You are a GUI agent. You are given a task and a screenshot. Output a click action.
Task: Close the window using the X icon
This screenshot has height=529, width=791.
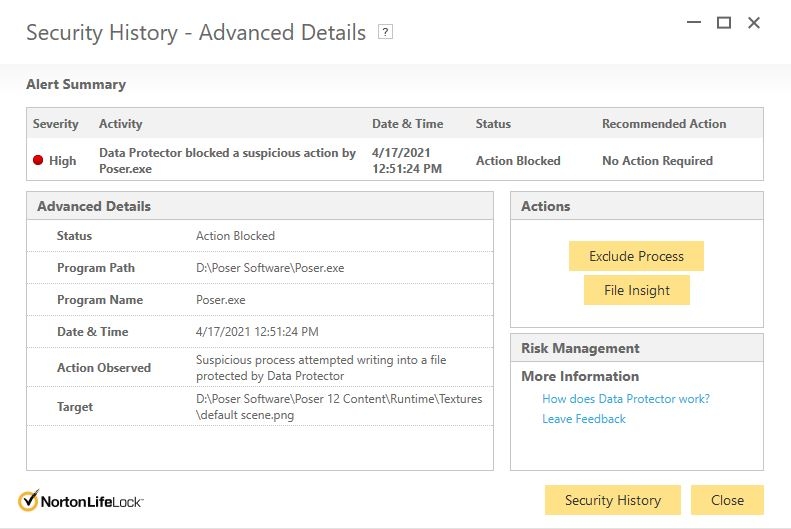(x=754, y=23)
